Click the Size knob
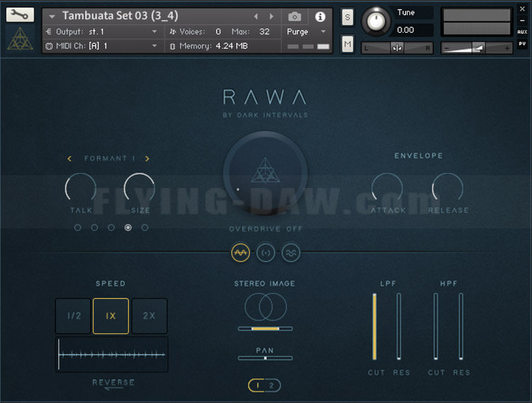The height and width of the screenshot is (403, 532). (140, 189)
